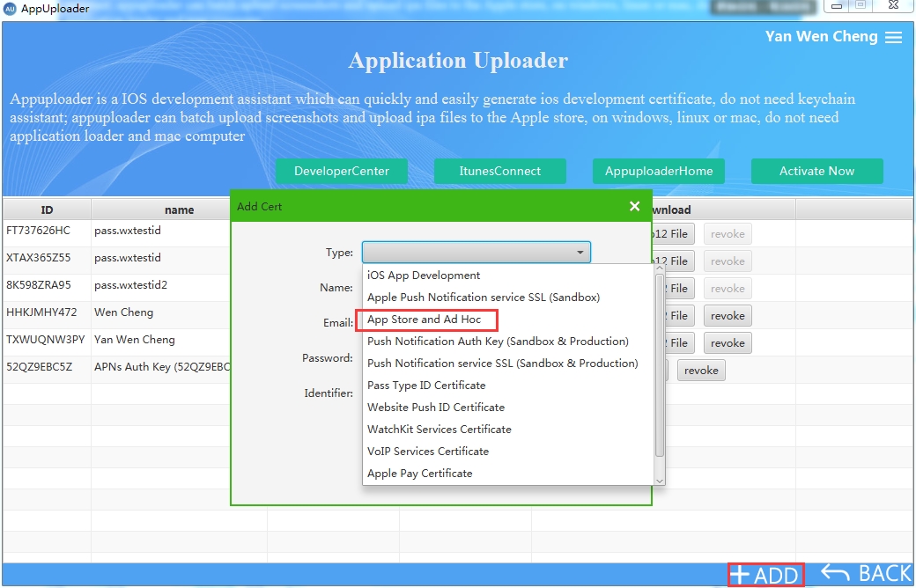Click the Yan Wen Cheng account name
This screenshot has width=916, height=588.
click(x=822, y=37)
